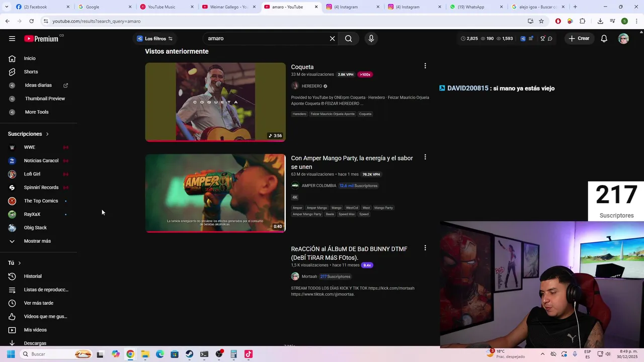The height and width of the screenshot is (362, 644).
Task: Open Historial in sidebar
Action: [33, 277]
